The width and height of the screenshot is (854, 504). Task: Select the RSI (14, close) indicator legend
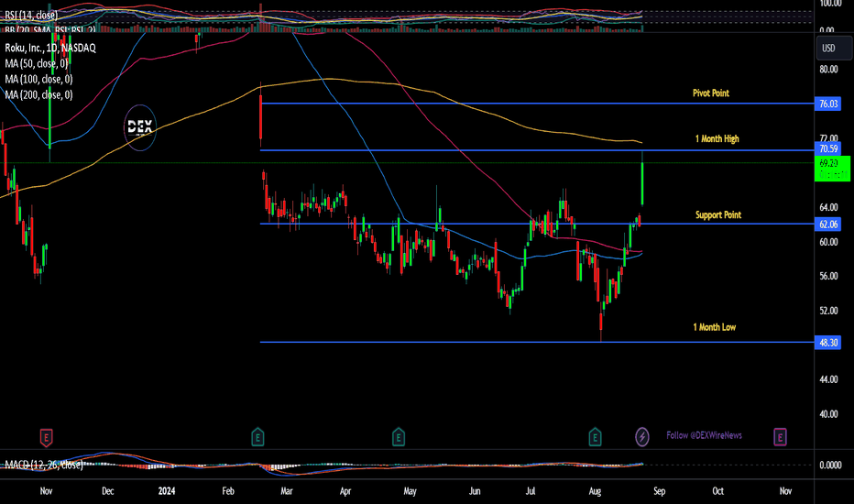coord(31,16)
